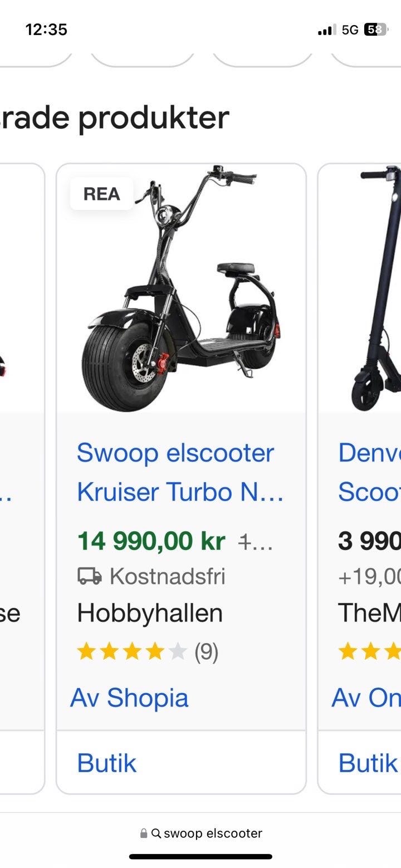Open the Av Shopia link
The height and width of the screenshot is (868, 401).
[x=129, y=698]
